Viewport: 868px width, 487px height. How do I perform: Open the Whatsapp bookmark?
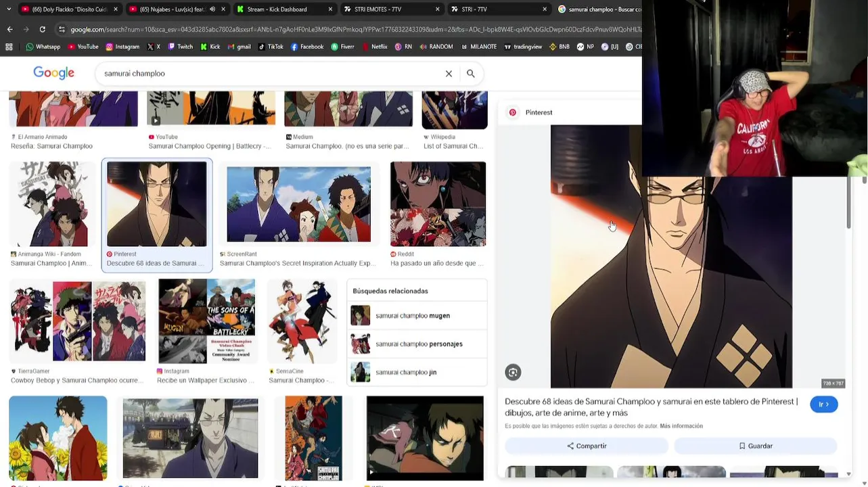tap(43, 47)
